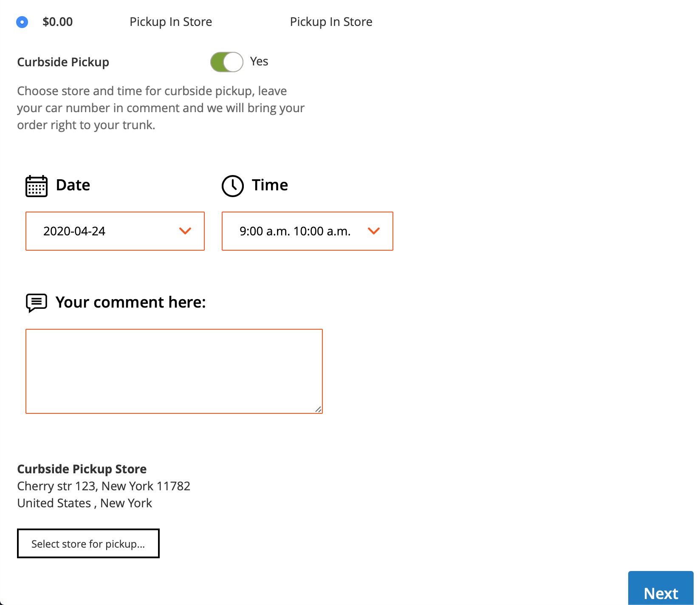This screenshot has width=700, height=605.
Task: Open the Time dropdown showing 9:00 a.m.
Action: pyautogui.click(x=308, y=231)
